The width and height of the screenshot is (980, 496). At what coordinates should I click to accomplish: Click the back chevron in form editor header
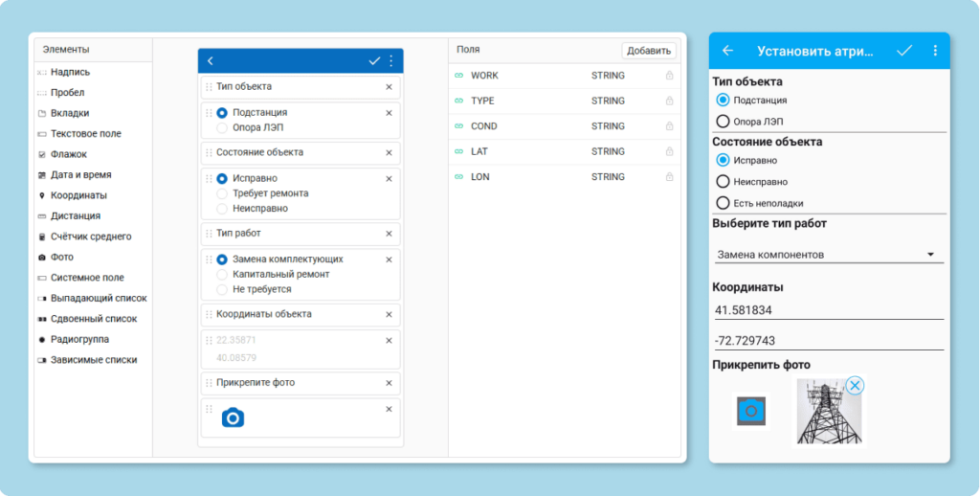pyautogui.click(x=211, y=61)
